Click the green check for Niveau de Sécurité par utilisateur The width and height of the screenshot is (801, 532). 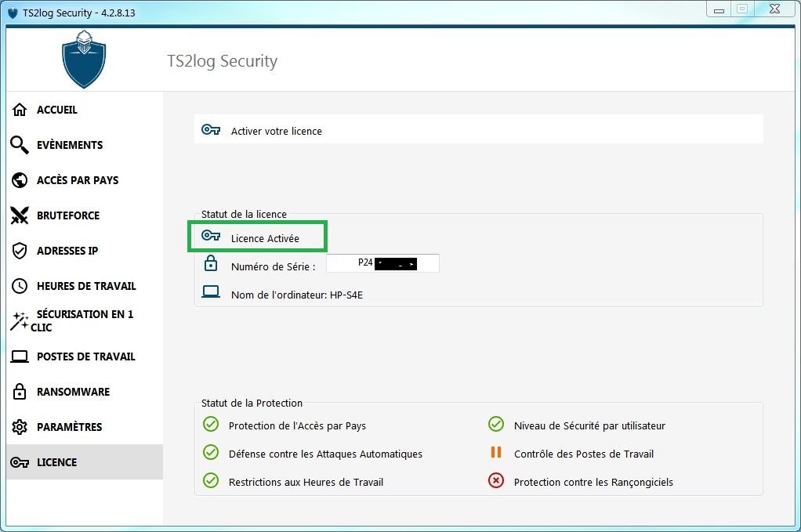click(495, 425)
